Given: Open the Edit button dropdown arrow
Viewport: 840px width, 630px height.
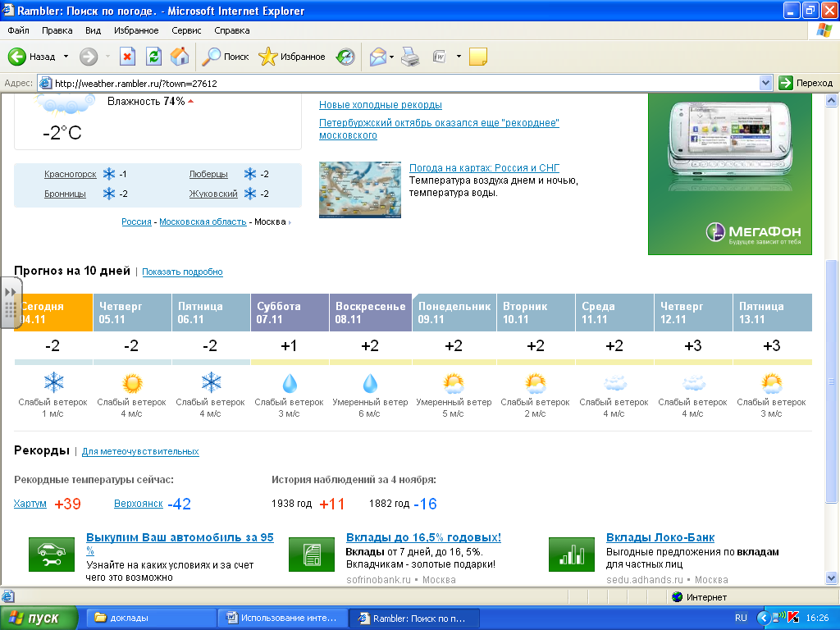Looking at the screenshot, I should pos(459,57).
